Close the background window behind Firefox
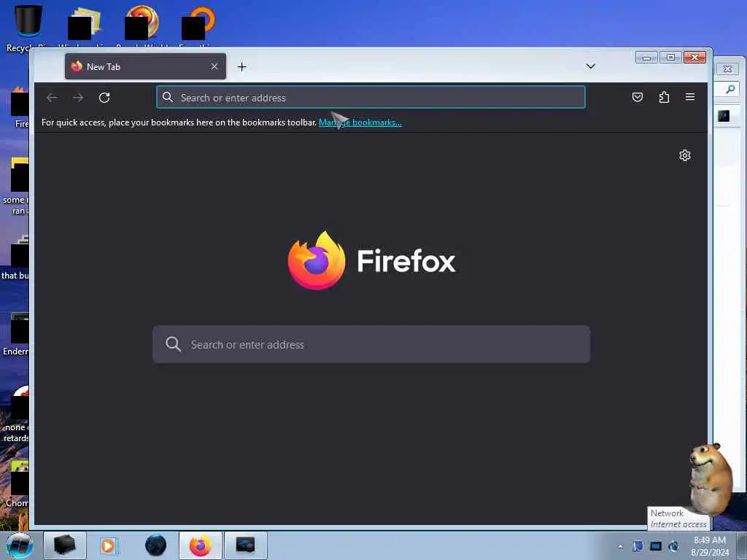 click(x=727, y=69)
